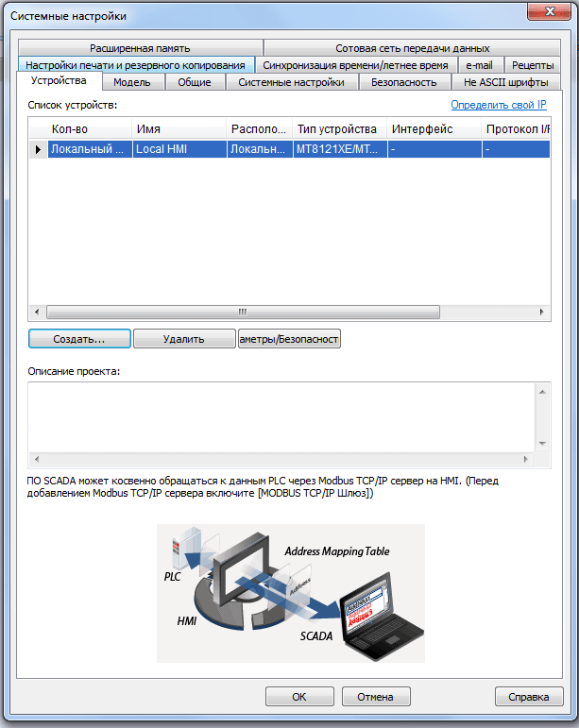Screen dimensions: 579x728
Task: Open the Безопасность tab
Action: click(403, 83)
